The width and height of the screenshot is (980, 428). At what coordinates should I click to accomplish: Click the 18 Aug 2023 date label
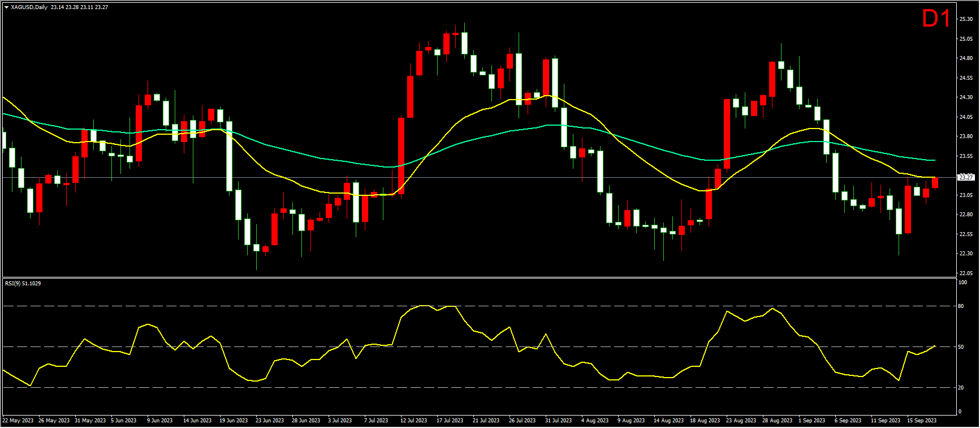point(706,421)
